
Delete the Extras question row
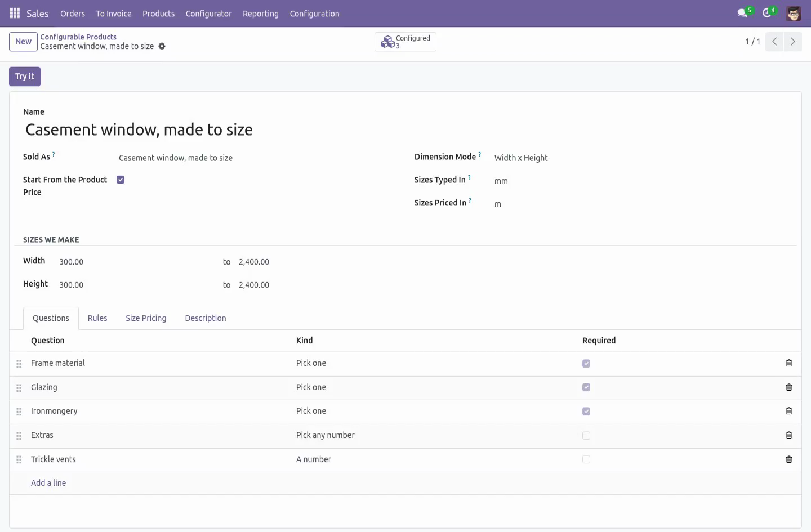[x=789, y=435]
